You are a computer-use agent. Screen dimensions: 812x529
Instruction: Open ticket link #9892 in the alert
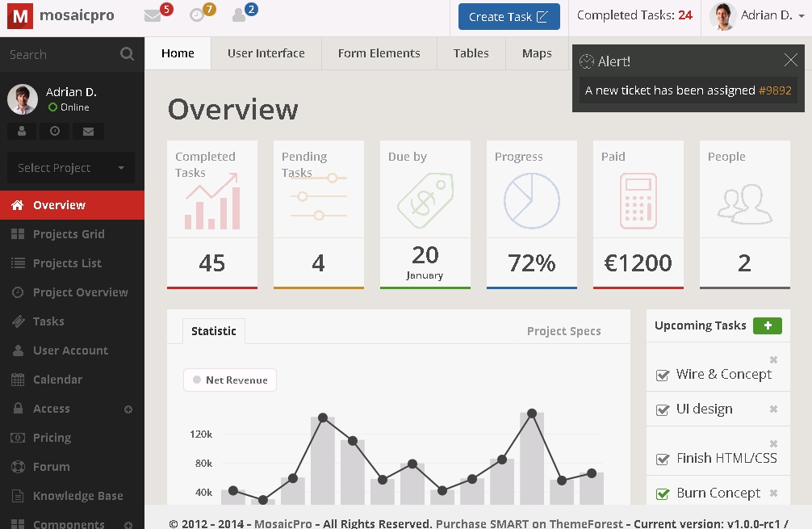775,90
